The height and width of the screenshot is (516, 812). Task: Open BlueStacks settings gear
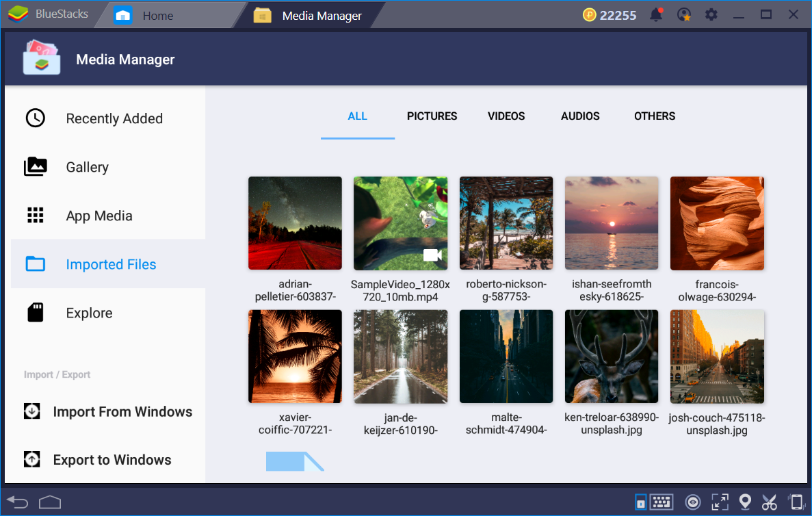[711, 14]
